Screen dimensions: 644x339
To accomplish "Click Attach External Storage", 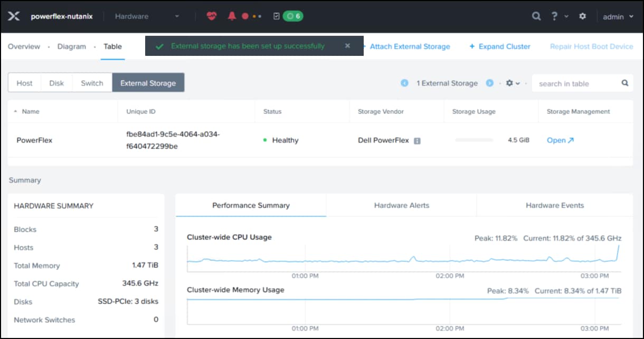I will (x=410, y=46).
